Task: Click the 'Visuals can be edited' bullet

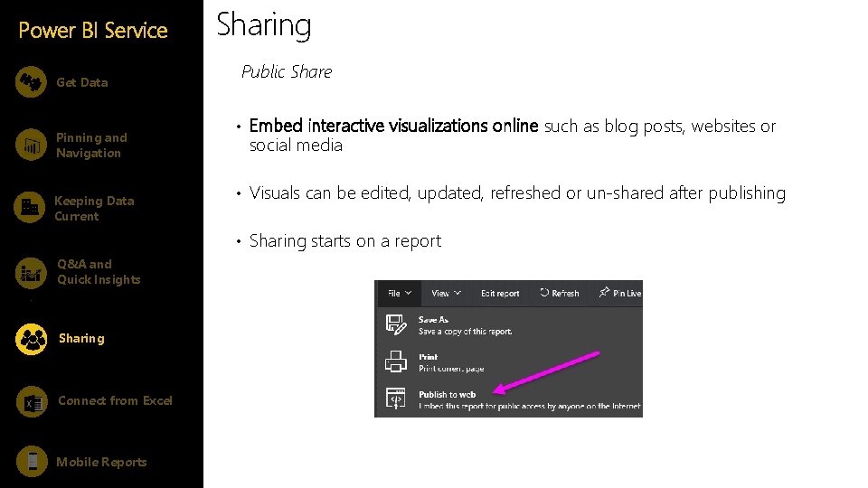Action: [x=517, y=193]
